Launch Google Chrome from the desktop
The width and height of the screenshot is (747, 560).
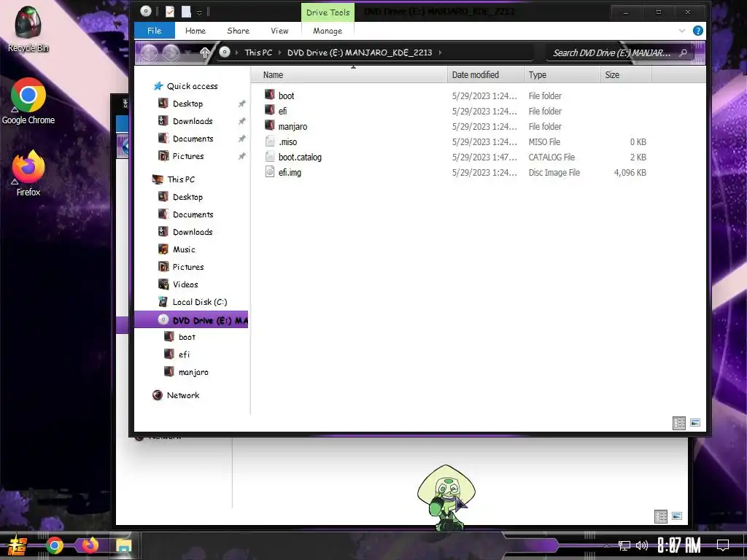[28, 101]
